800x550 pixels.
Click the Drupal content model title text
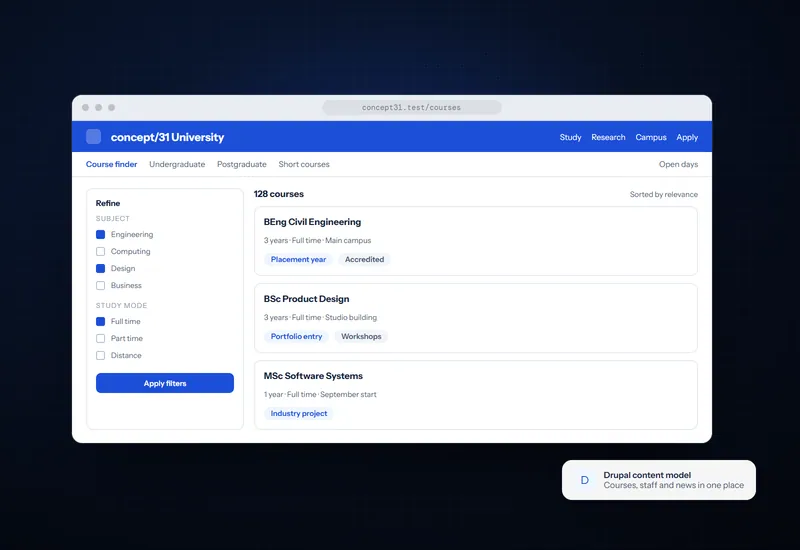(x=647, y=475)
